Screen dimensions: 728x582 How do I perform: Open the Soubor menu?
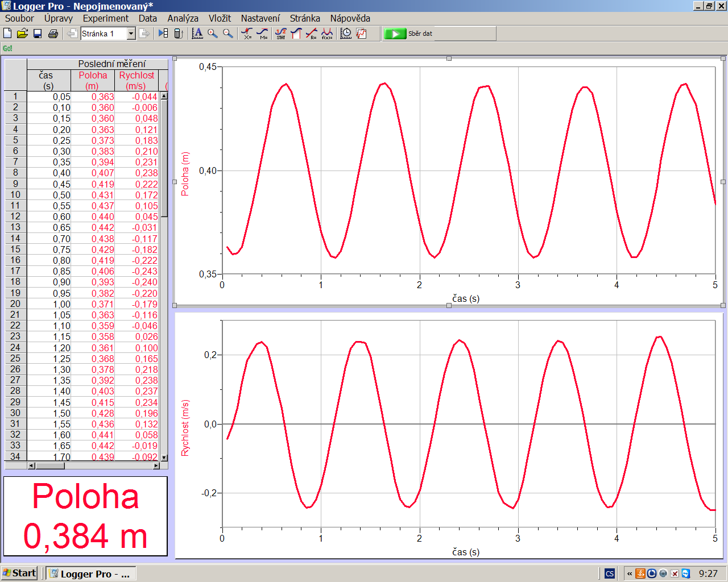tap(19, 18)
